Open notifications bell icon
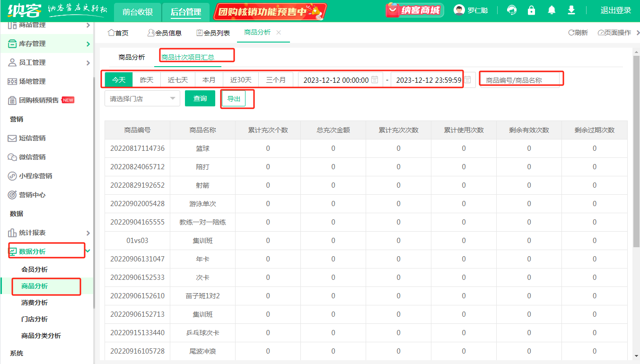This screenshot has height=364, width=640. pyautogui.click(x=552, y=10)
